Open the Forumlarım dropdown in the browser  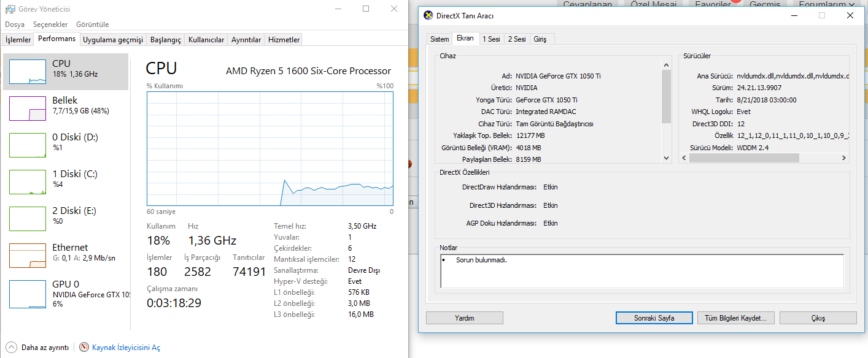pyautogui.click(x=826, y=4)
